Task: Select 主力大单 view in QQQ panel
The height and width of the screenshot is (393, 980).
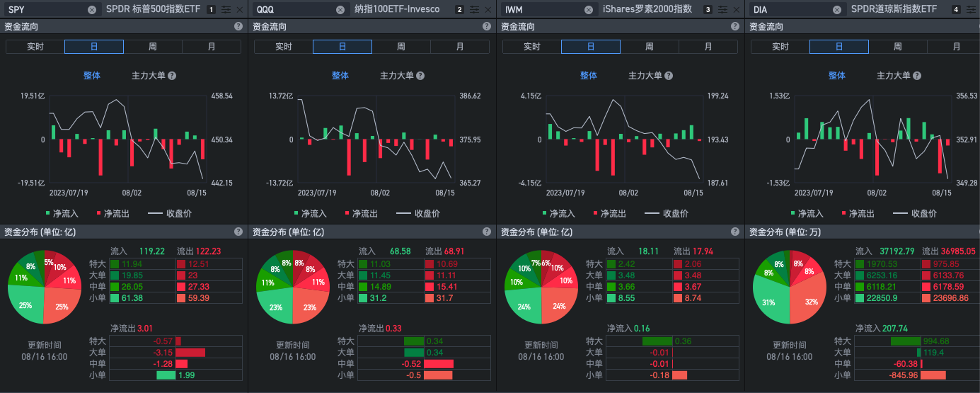Action: pyautogui.click(x=398, y=76)
